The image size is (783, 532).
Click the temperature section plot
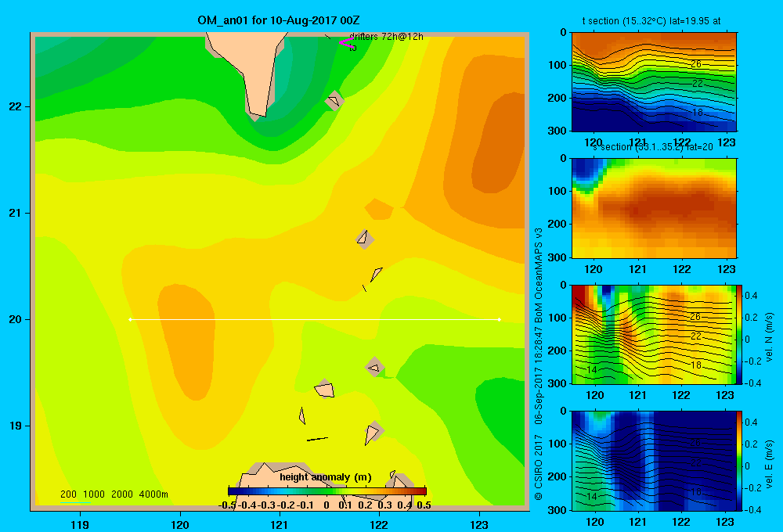coord(654,82)
